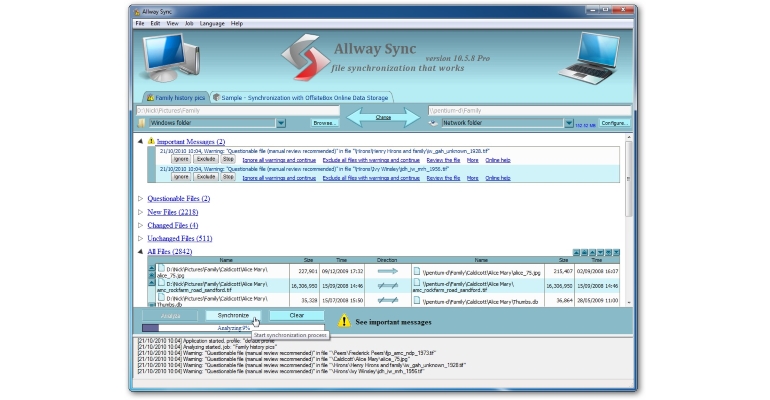Click the Configure button
Screen dimensions: 770x400
click(x=614, y=123)
